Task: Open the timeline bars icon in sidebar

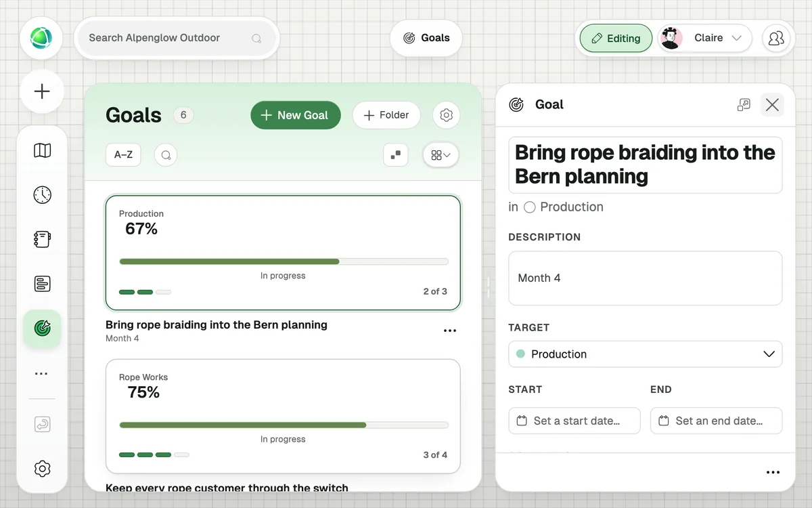Action: click(x=42, y=284)
